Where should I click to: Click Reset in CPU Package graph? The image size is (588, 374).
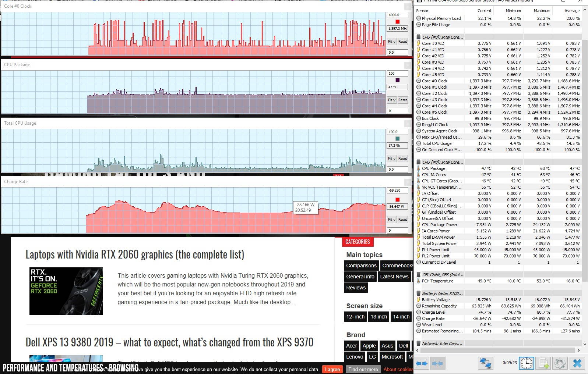[x=402, y=100]
